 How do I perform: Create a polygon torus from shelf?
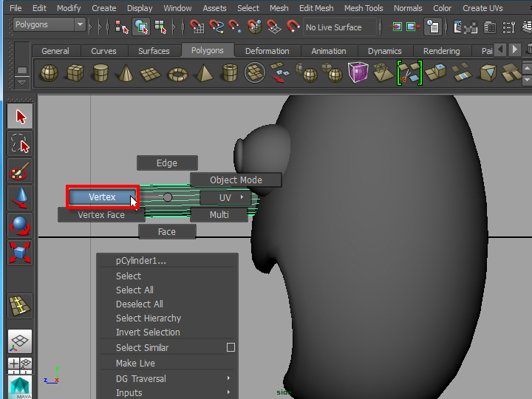tap(178, 73)
